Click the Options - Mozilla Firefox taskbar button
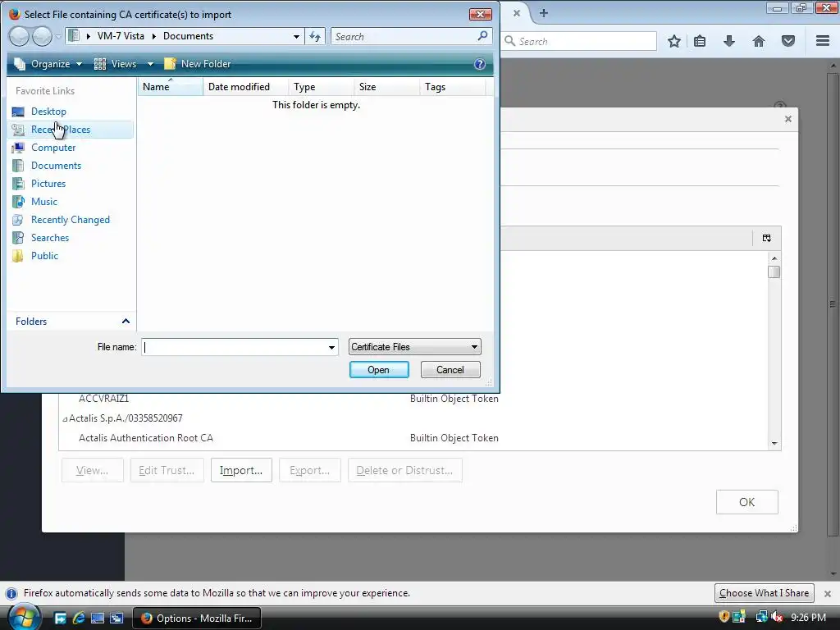Screen dimensions: 840x630 [x=197, y=619]
